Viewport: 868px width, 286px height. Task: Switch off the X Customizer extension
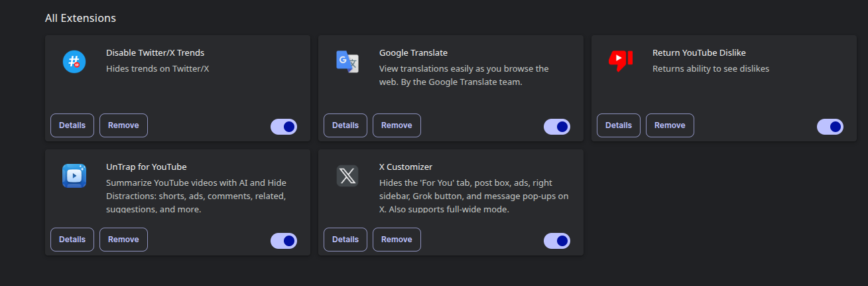(557, 241)
